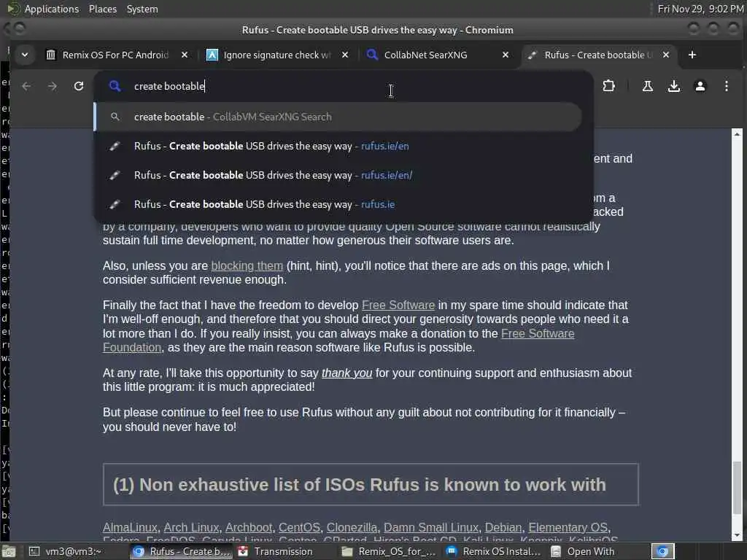Click the browser back arrow
Viewport: 747px width, 560px height.
coord(27,86)
